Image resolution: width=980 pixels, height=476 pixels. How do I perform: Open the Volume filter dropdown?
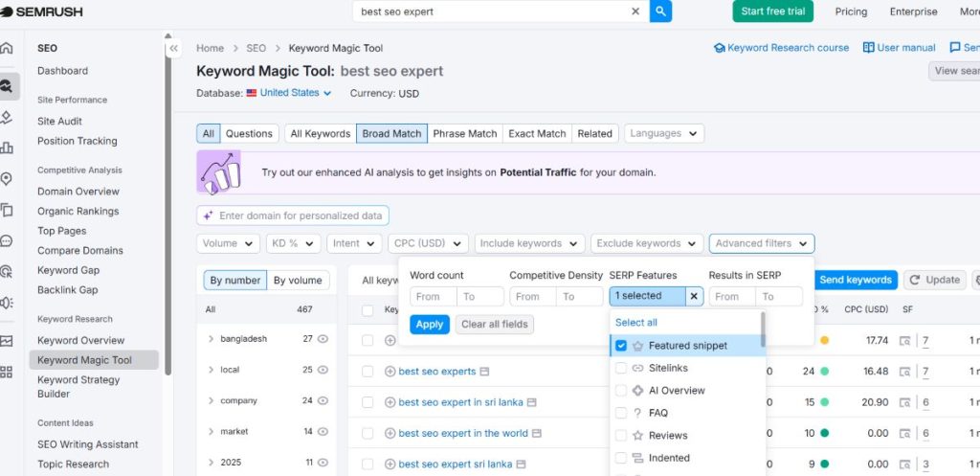click(228, 243)
